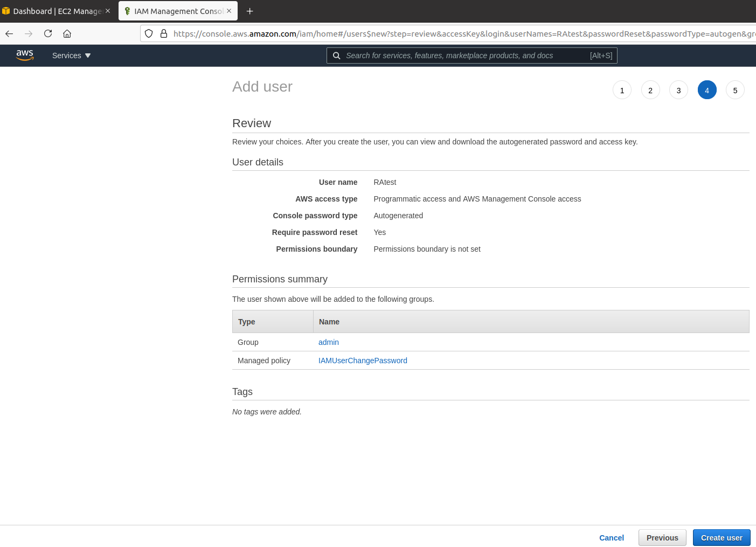Screen dimensions: 756x547
Task: Click the 'Managed policy' type cell
Action: click(264, 361)
